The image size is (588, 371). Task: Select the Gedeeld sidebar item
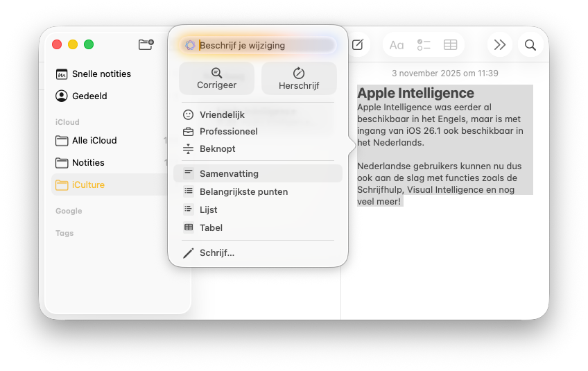(89, 96)
